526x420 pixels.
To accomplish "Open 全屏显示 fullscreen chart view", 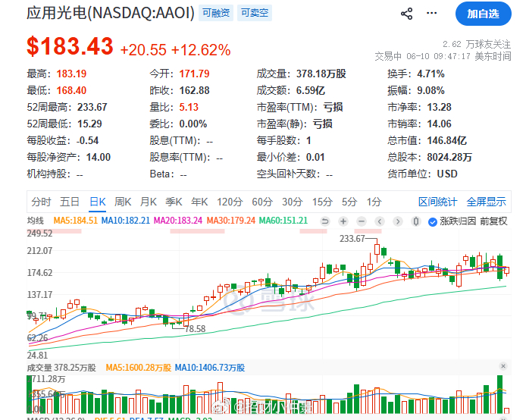I will (x=487, y=202).
